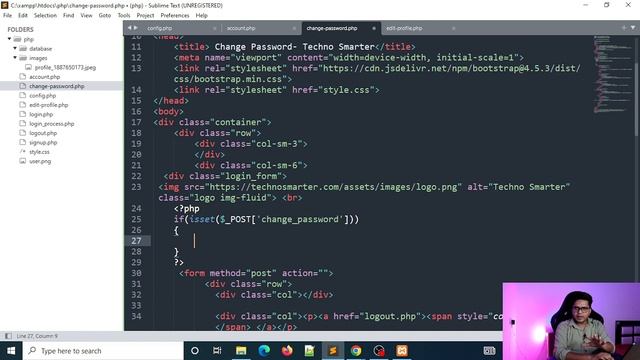
Task: Toggle the sidebar with status bar icon
Action: tap(8, 336)
